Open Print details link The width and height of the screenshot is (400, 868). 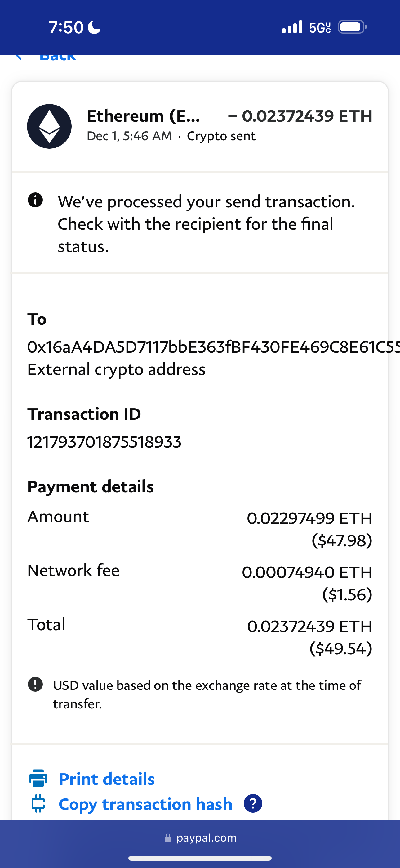tap(107, 779)
